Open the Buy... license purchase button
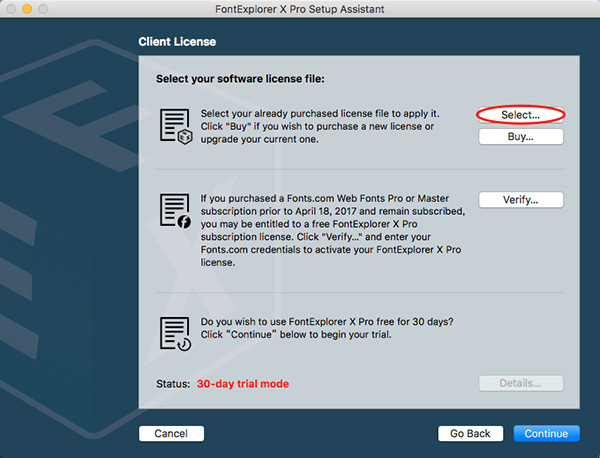Image resolution: width=600 pixels, height=458 pixels. [521, 137]
